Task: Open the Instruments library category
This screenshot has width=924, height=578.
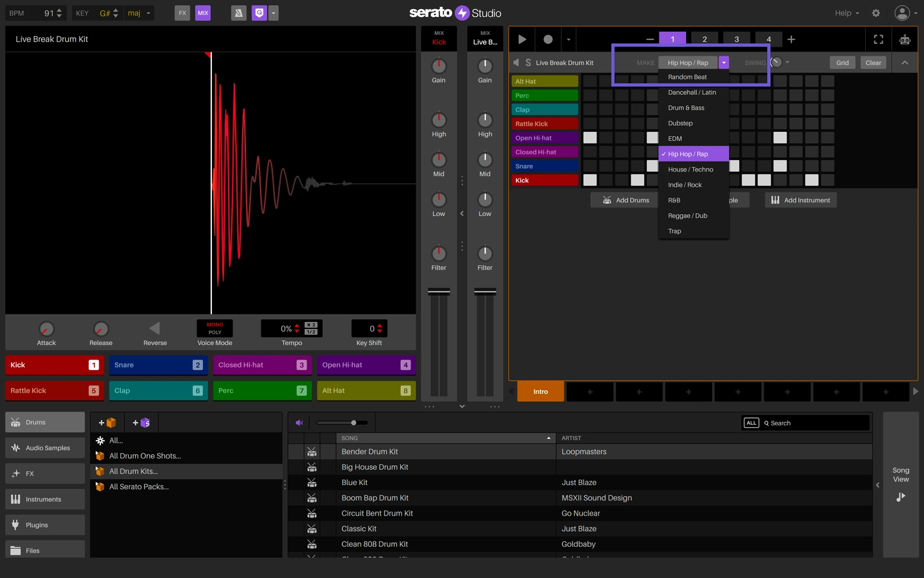Action: [x=45, y=499]
